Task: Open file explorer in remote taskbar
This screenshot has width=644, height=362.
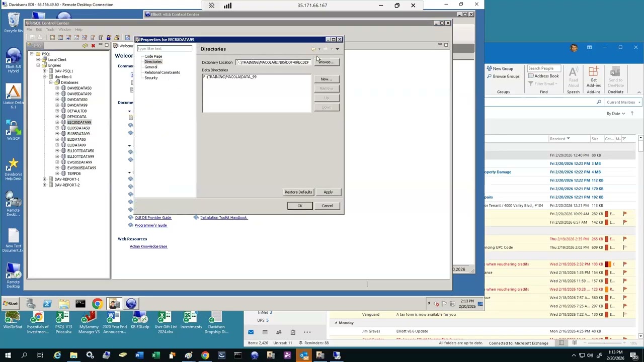Action: (64, 304)
